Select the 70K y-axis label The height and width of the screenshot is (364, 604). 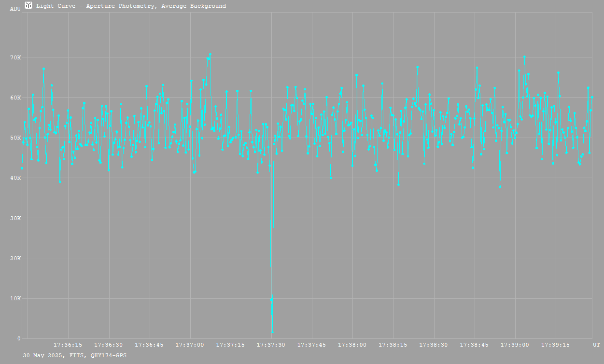pyautogui.click(x=15, y=57)
